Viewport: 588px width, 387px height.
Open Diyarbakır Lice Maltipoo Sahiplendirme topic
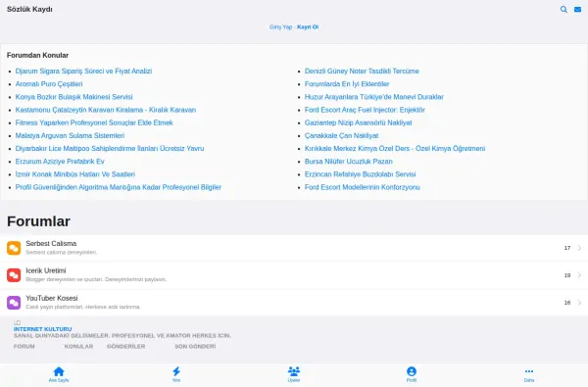(x=110, y=149)
